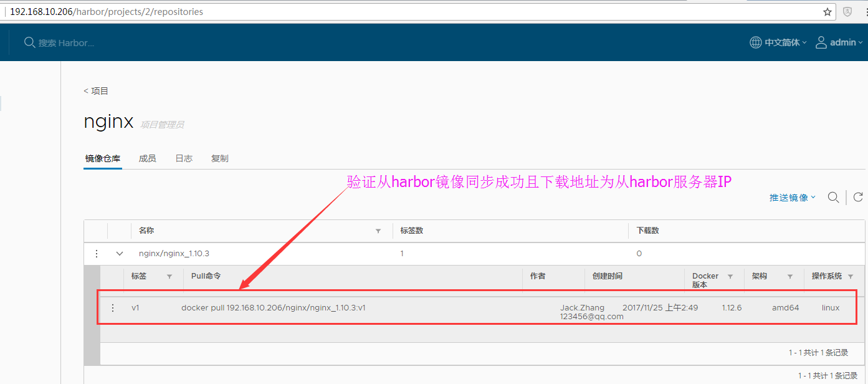Screen dimensions: 868x384
Task: Switch to the 成员 tab
Action: 148,158
